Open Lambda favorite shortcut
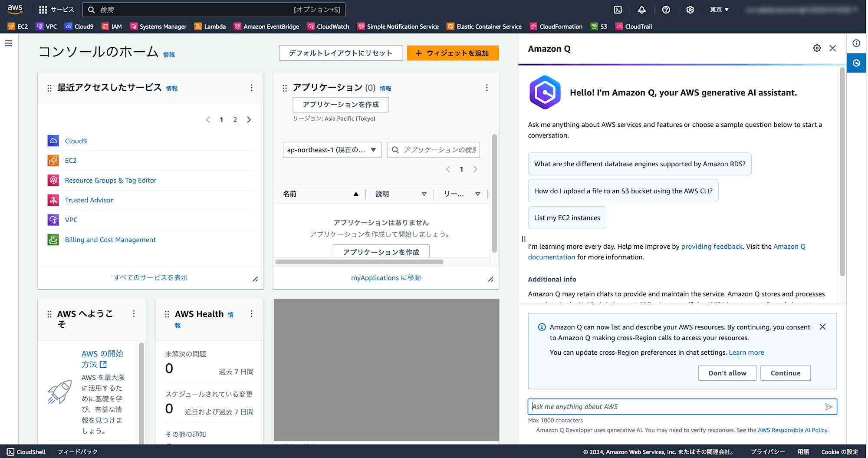This screenshot has width=868, height=458. [x=210, y=26]
